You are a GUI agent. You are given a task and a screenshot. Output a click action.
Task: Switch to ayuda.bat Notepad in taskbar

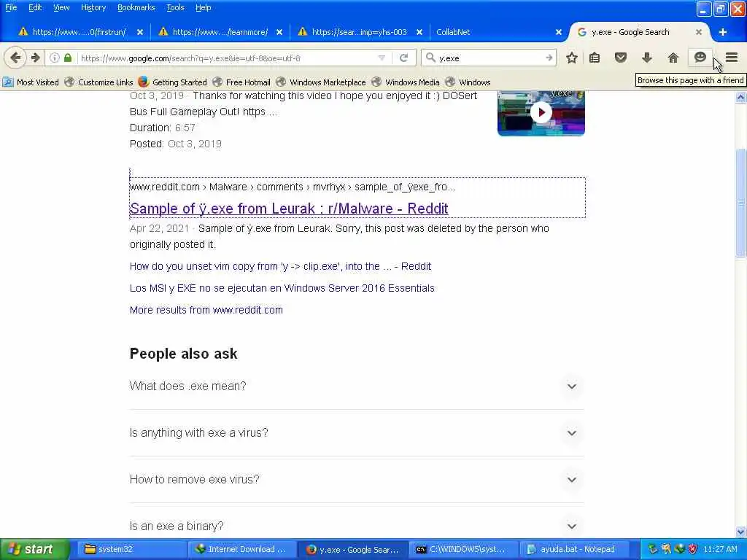pos(573,550)
